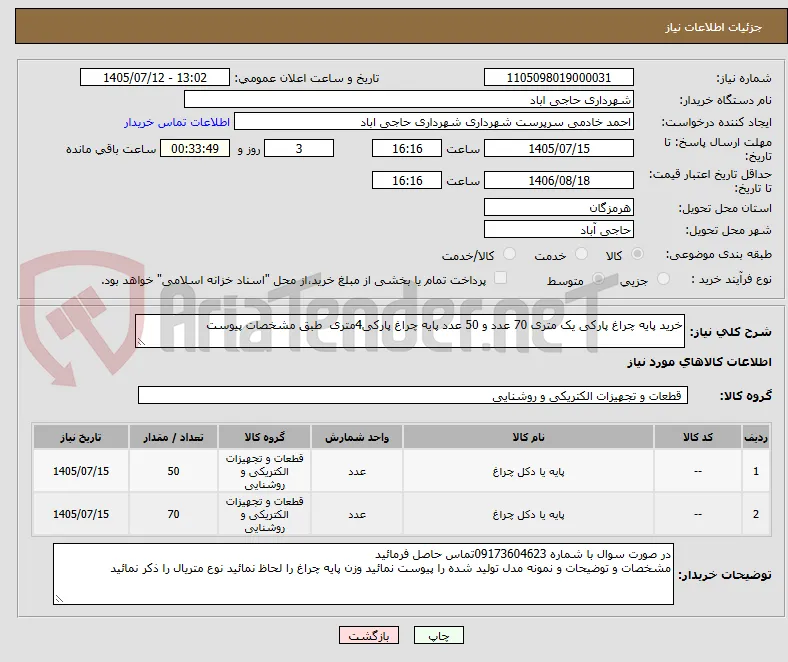The width and height of the screenshot is (788, 662).
Task: Click the price validity date 1406/08/18 field
Action: click(558, 180)
